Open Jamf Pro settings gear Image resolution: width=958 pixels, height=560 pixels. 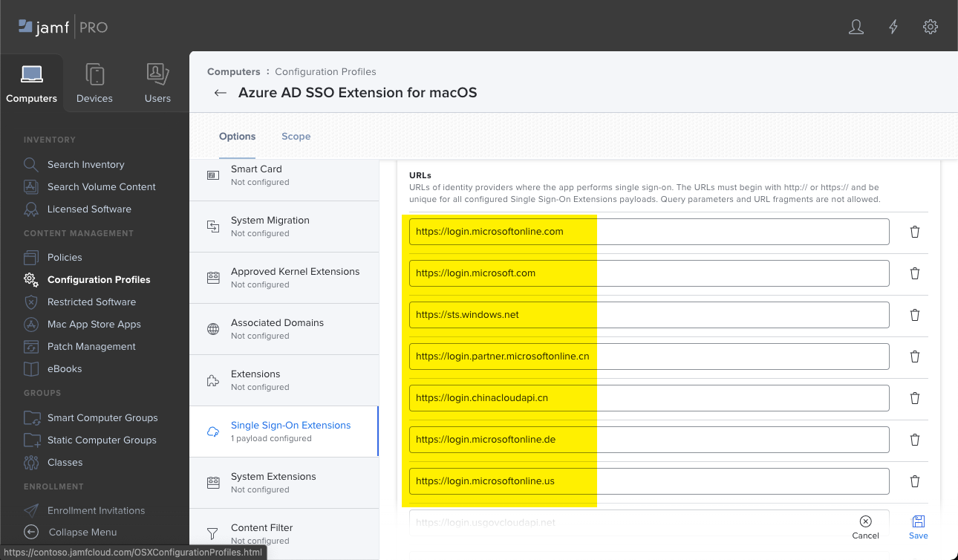point(931,27)
